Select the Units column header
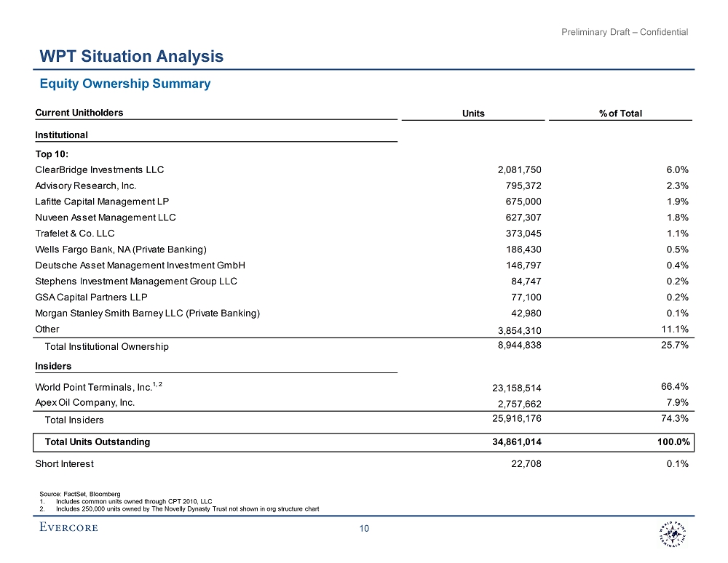The width and height of the screenshot is (728, 563). pos(473,113)
